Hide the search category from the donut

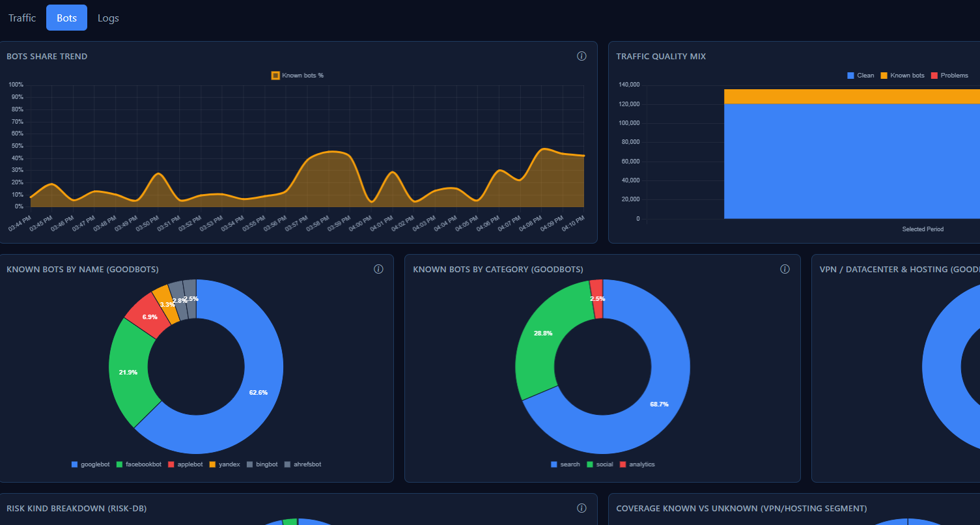tap(565, 464)
